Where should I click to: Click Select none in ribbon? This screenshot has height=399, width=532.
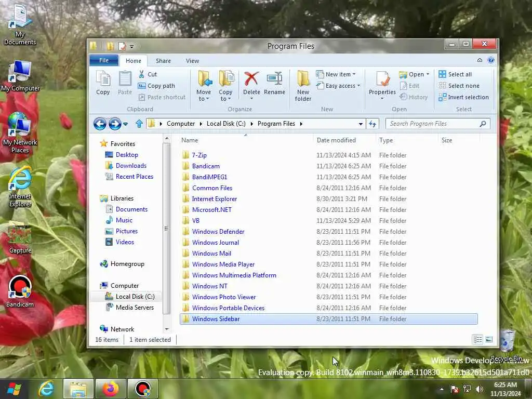[x=459, y=86]
